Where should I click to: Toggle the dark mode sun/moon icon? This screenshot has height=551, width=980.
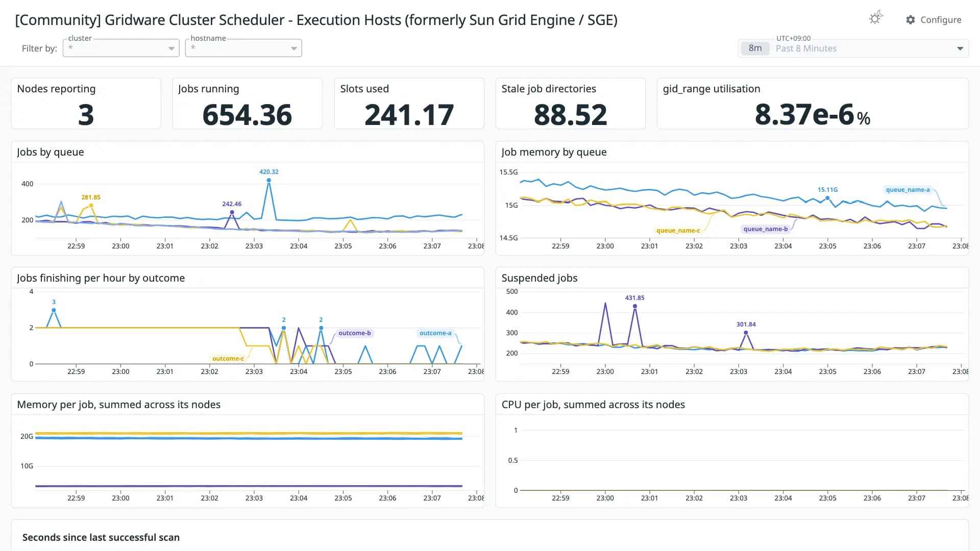point(875,18)
